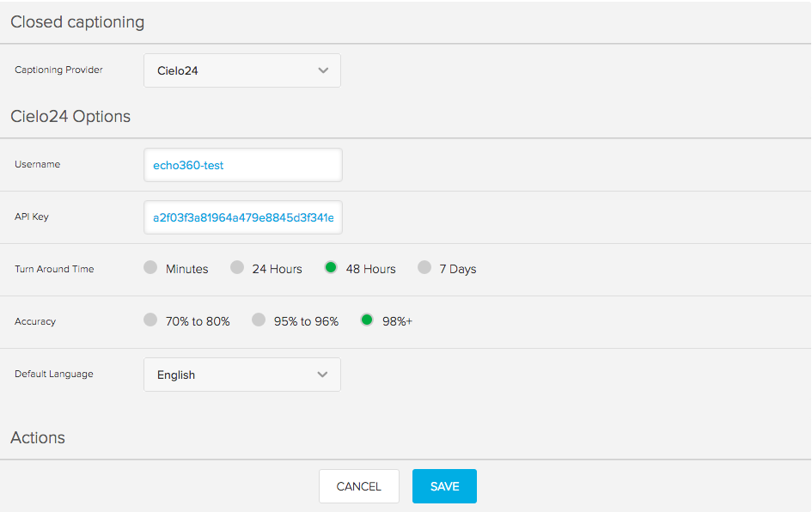Choose 24 Hours turnaround time

[236, 268]
